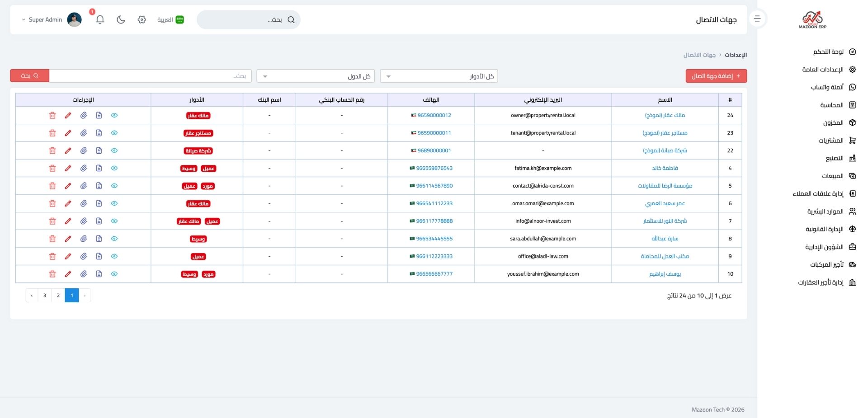Collapse sidebar using hamburger menu icon

(757, 19)
